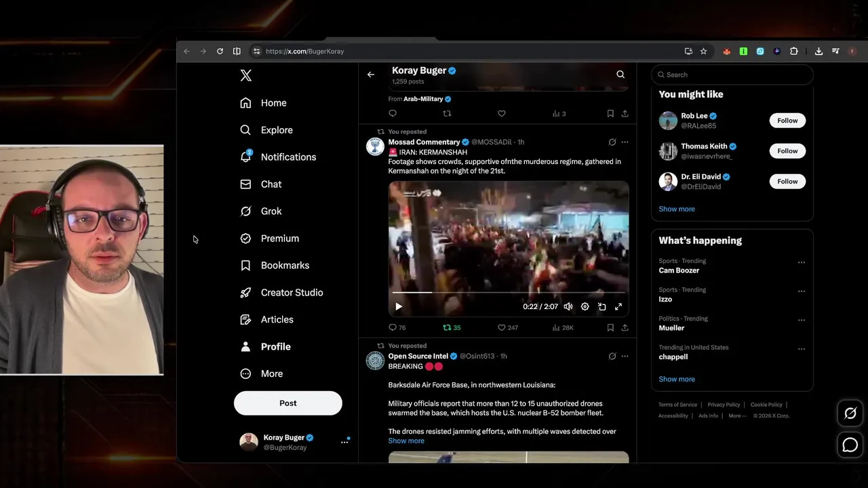Open the floating Grok button

pos(850,413)
